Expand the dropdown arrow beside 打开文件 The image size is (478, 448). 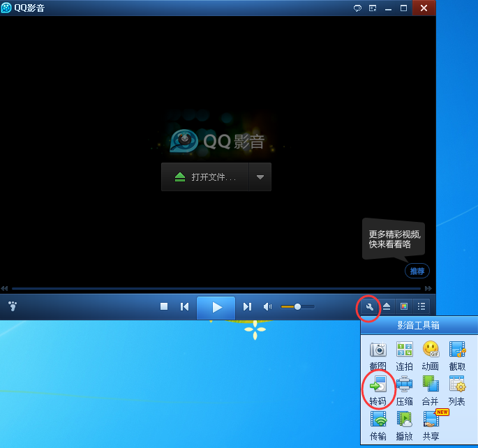pyautogui.click(x=260, y=177)
